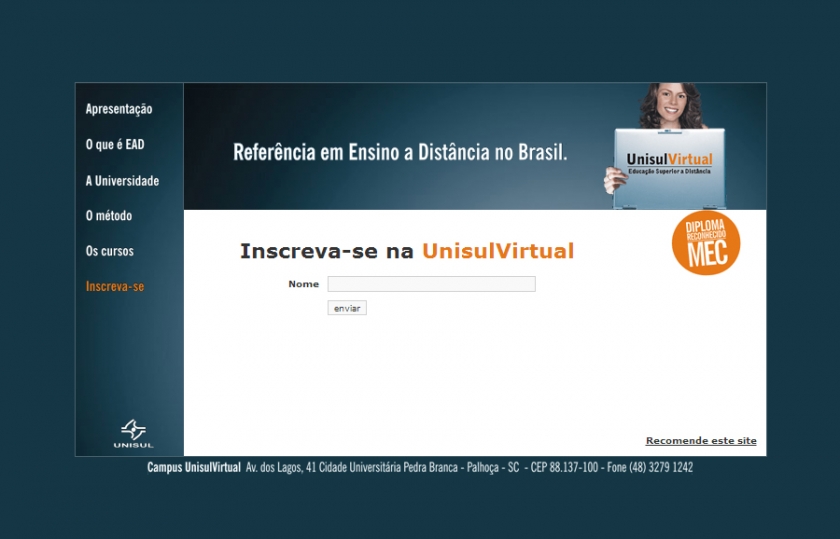Open the Apresentação menu item

[119, 109]
